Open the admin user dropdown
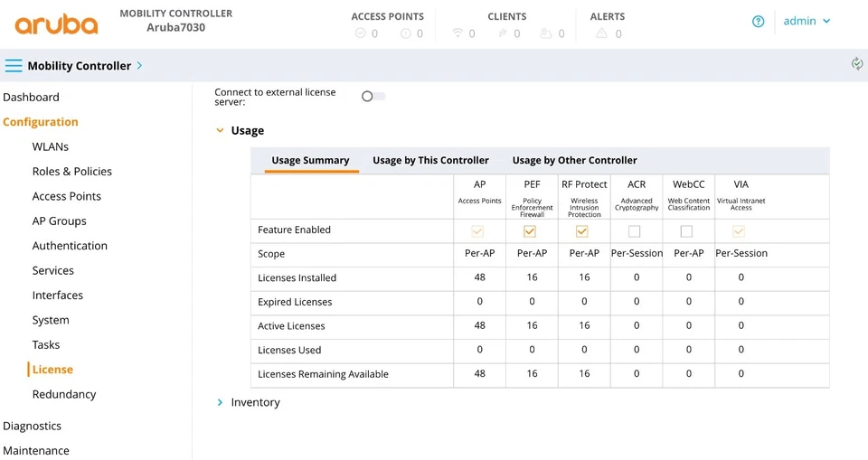Viewport: 868px width, 460px height. (807, 21)
